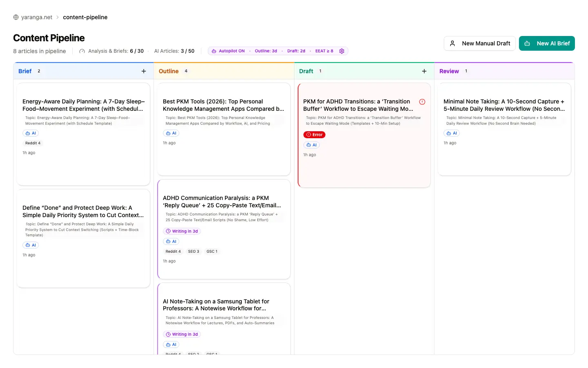Click AI badge on Energy-Aware Daily Planning card

point(31,133)
